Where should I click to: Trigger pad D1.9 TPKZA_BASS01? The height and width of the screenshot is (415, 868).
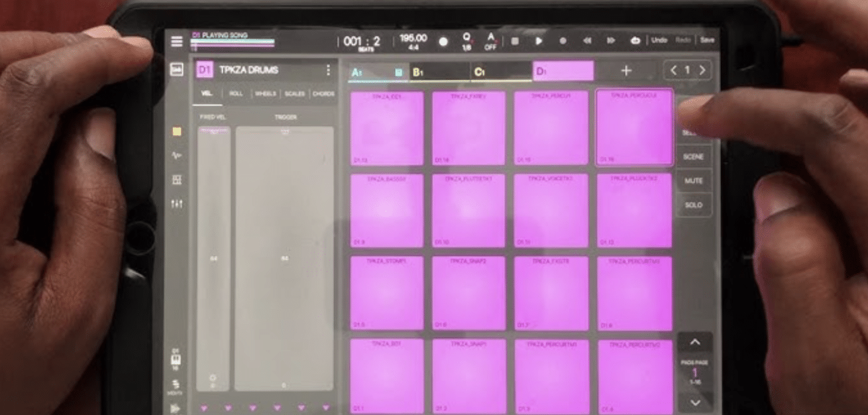click(x=387, y=211)
